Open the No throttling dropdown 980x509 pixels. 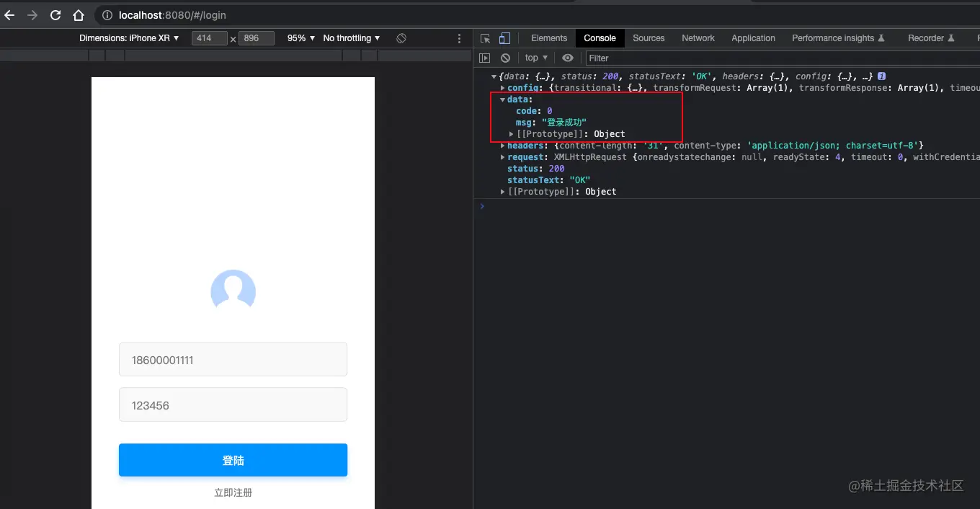click(x=352, y=38)
